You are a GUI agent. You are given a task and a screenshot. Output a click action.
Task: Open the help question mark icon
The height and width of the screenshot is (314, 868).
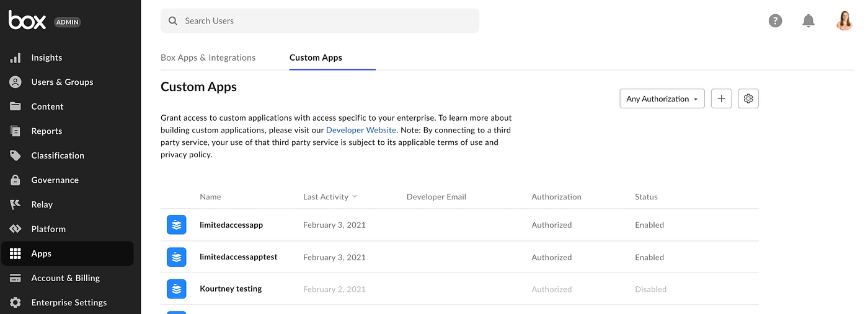click(775, 20)
